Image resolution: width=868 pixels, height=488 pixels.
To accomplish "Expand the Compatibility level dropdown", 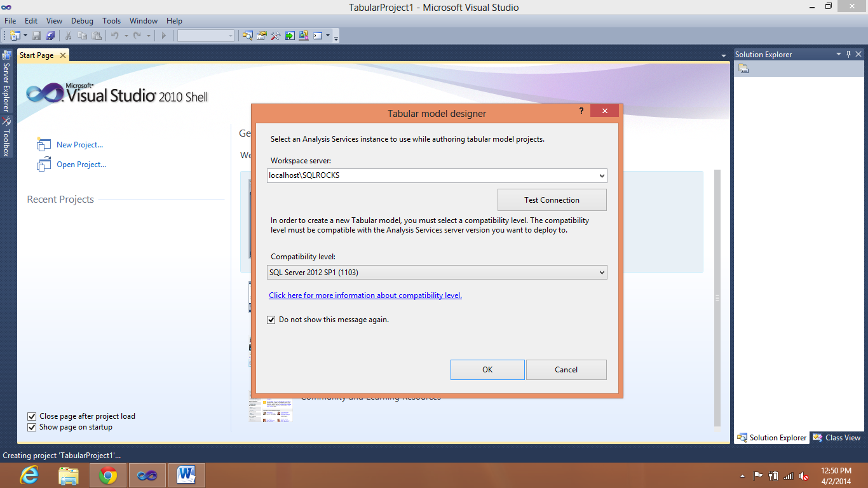I will 437,273.
